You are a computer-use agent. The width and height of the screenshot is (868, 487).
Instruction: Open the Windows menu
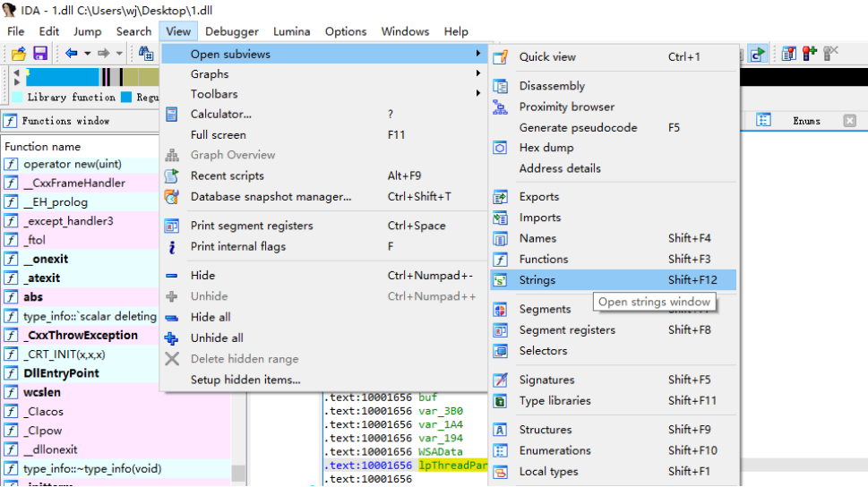pos(405,31)
